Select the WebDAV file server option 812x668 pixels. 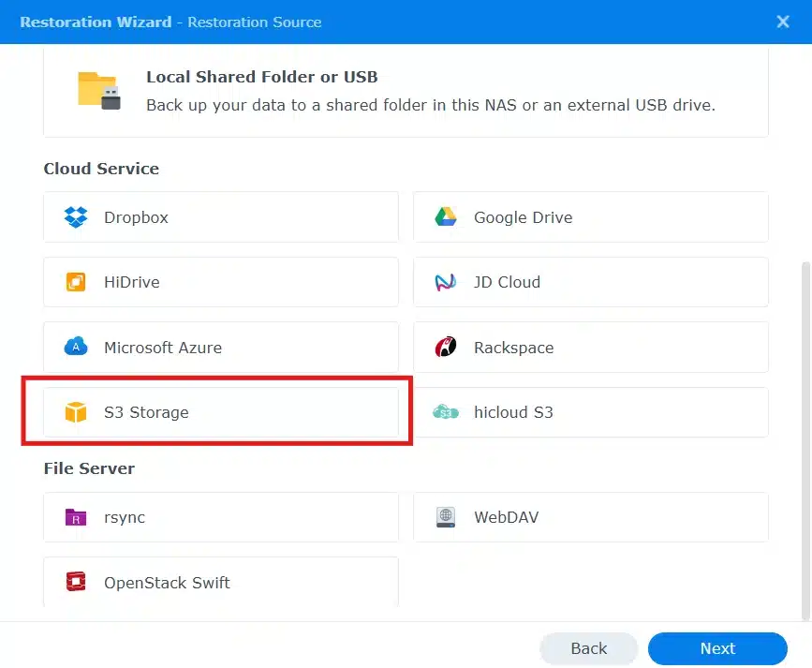pyautogui.click(x=590, y=517)
